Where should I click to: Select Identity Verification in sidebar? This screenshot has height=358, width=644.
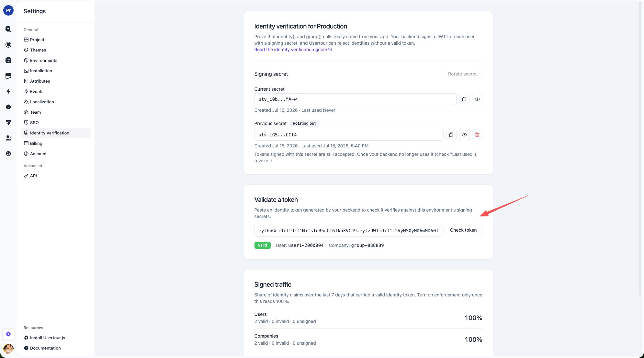(x=56, y=133)
